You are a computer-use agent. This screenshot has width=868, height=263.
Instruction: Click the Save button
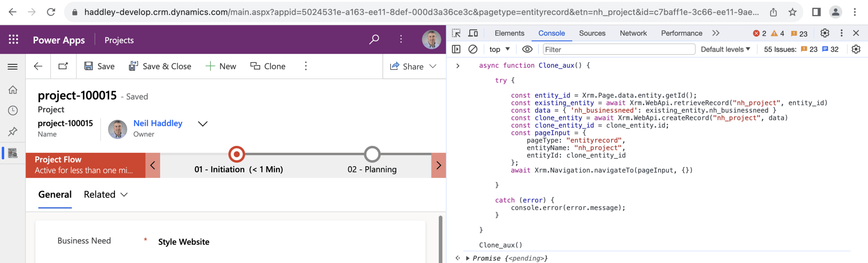coord(99,66)
